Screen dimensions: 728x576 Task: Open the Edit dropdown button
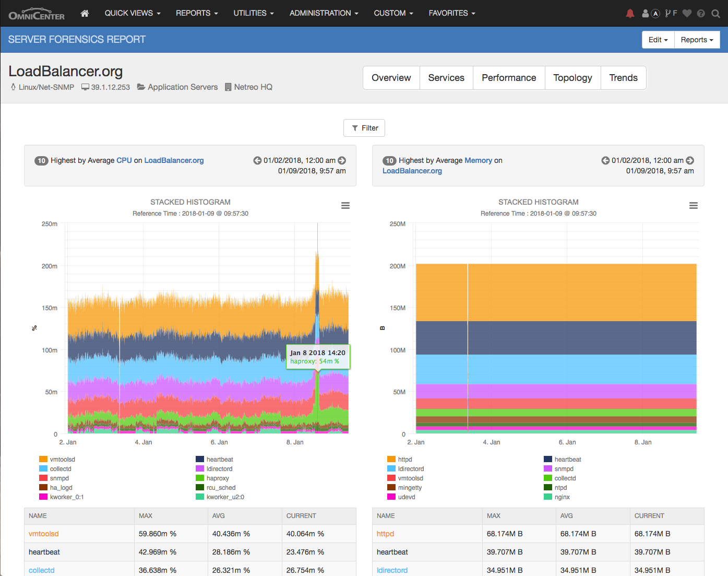[x=658, y=40]
